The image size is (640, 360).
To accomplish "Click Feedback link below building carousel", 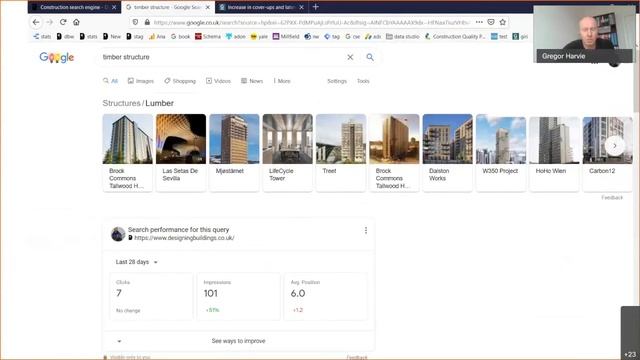I will pos(612,198).
